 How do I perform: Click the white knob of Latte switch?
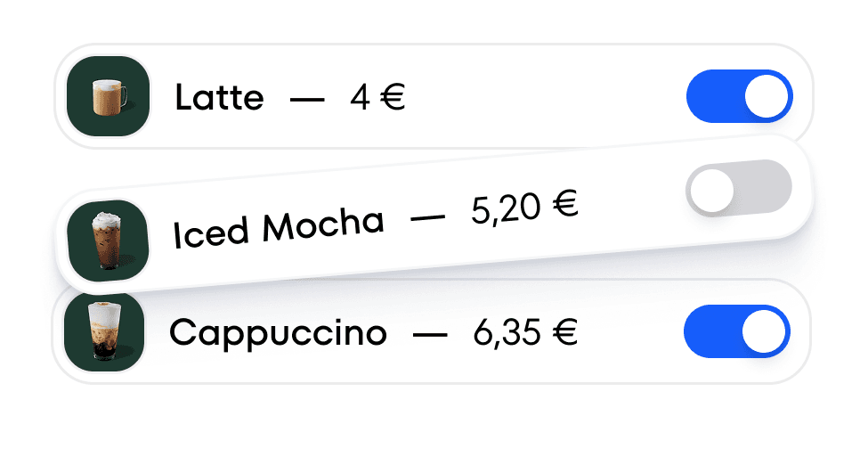click(767, 96)
